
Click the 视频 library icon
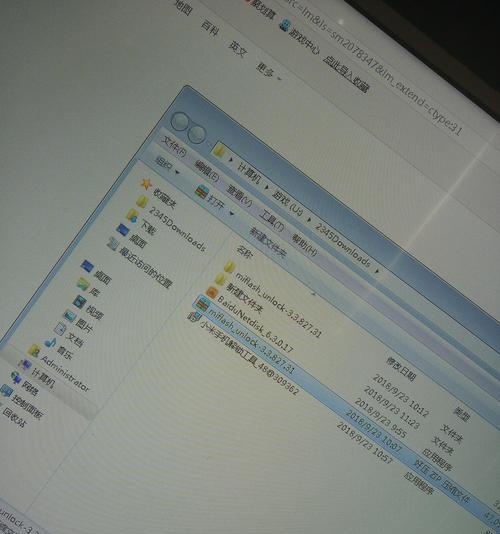point(80,301)
